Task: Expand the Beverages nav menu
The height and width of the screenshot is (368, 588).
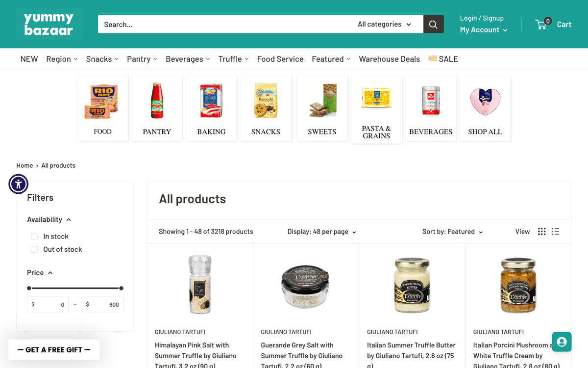Action: [188, 59]
